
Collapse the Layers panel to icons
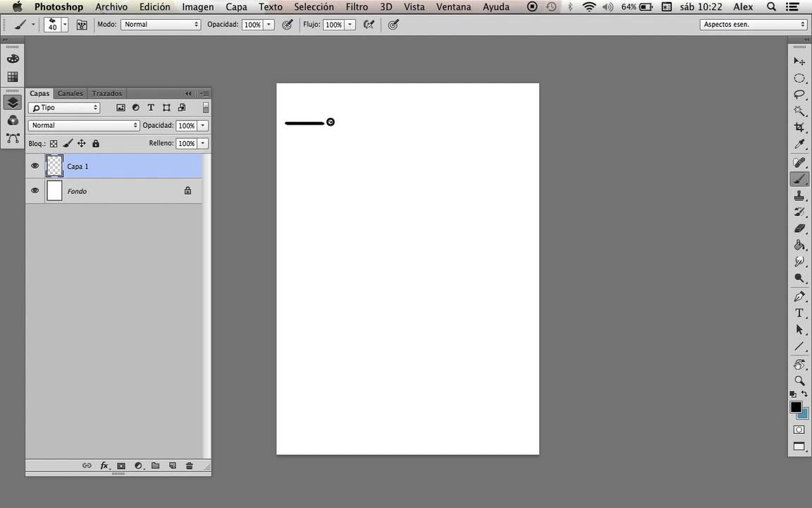(x=188, y=93)
